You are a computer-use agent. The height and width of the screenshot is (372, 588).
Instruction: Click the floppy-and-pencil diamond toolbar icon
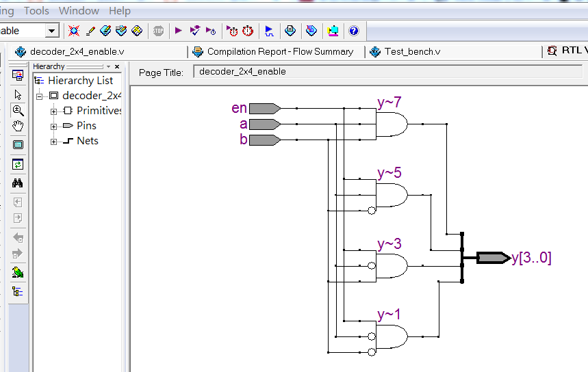click(x=121, y=31)
